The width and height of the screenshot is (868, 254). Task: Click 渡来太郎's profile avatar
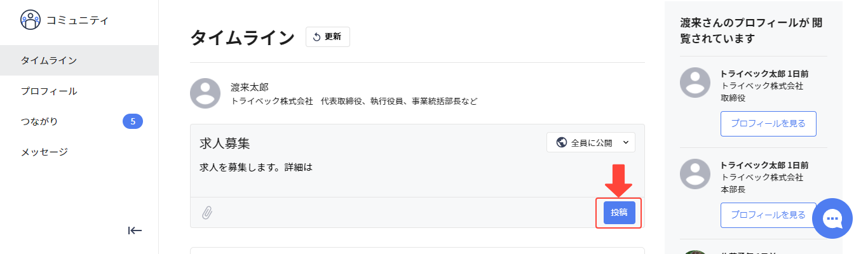point(205,93)
